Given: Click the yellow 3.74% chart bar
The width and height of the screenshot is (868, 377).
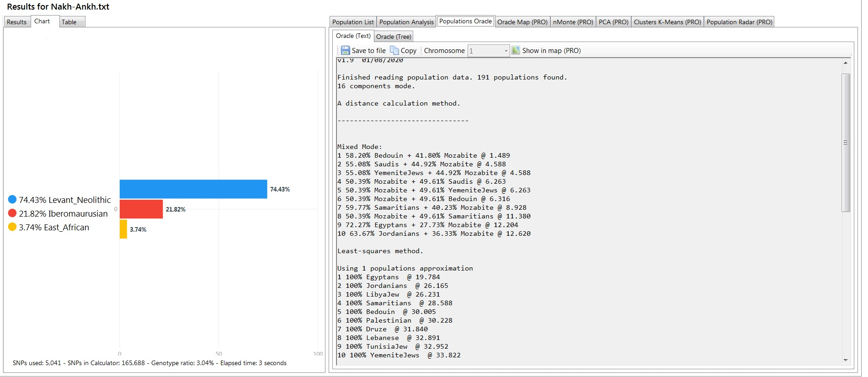Looking at the screenshot, I should [123, 229].
